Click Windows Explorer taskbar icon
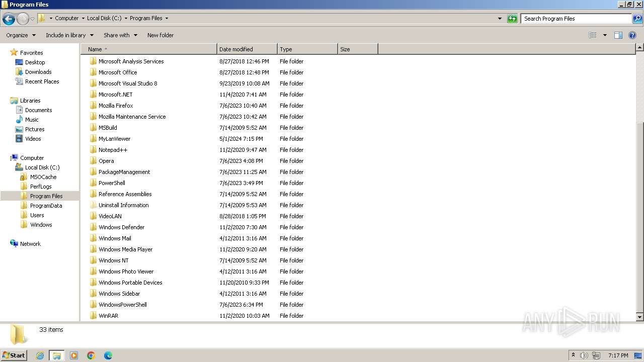 pos(57,355)
